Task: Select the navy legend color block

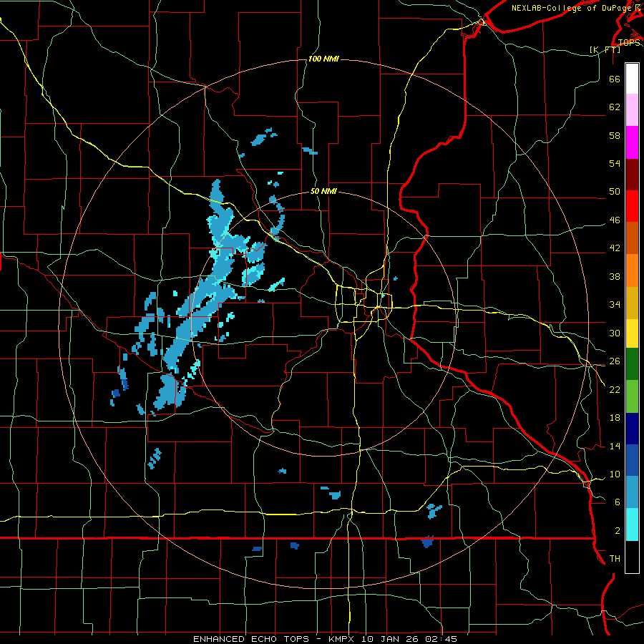Action: point(632,429)
